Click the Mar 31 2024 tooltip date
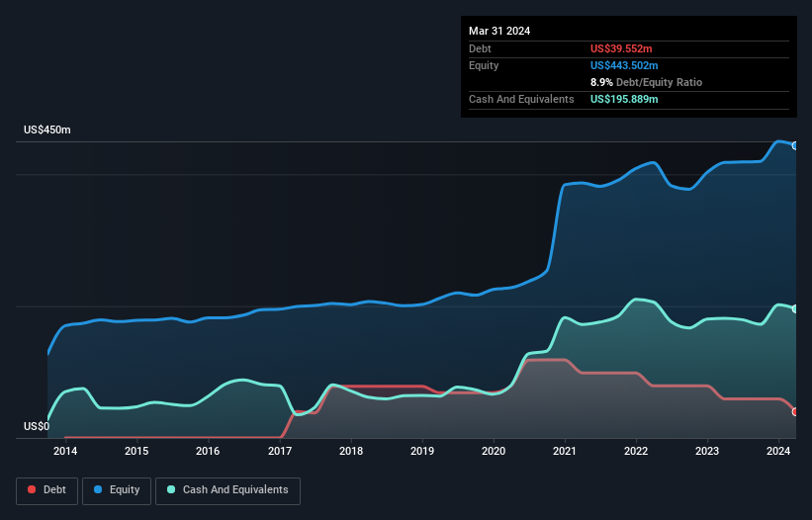 [x=499, y=31]
